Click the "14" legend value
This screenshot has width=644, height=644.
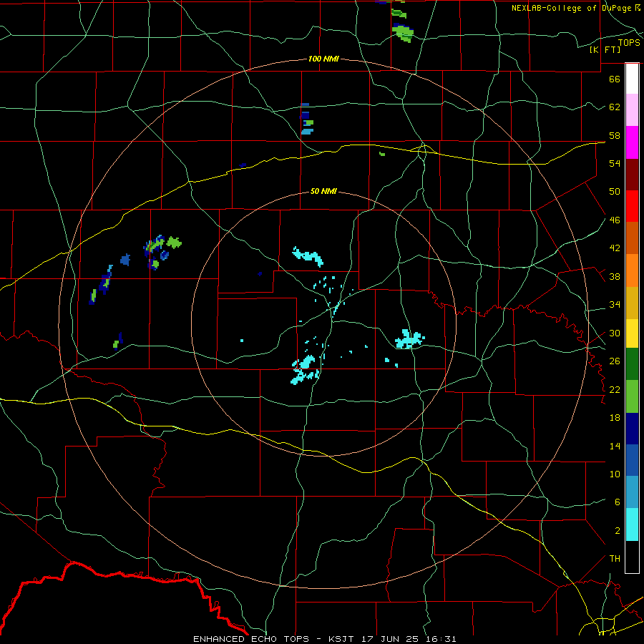click(x=615, y=447)
